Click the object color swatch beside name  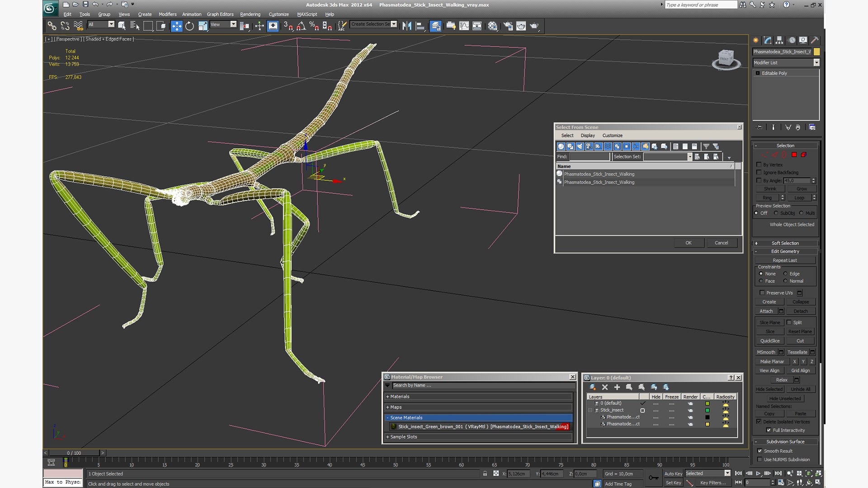[816, 52]
